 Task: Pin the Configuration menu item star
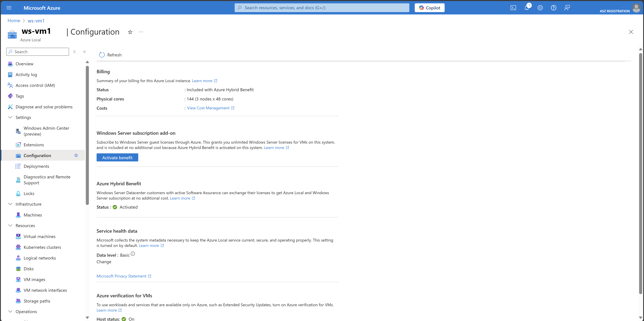point(76,155)
